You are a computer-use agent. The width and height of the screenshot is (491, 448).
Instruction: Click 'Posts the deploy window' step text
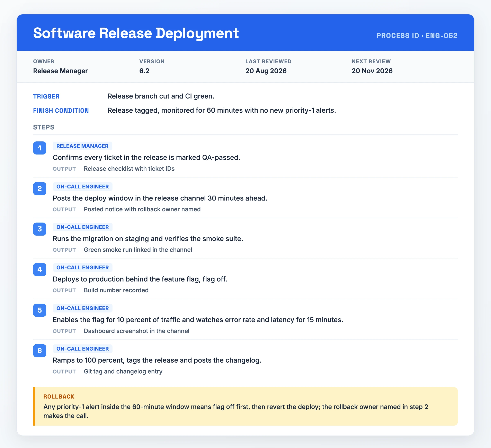point(160,198)
